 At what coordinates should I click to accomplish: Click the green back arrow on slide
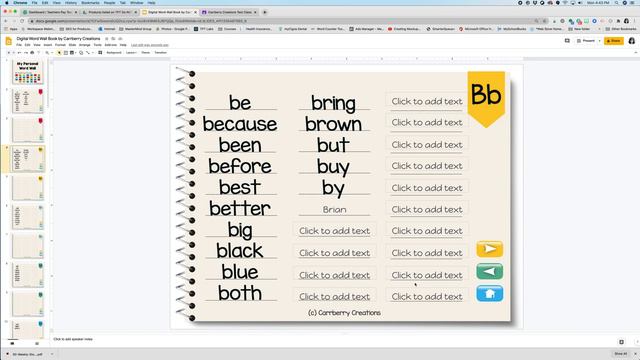pyautogui.click(x=489, y=271)
